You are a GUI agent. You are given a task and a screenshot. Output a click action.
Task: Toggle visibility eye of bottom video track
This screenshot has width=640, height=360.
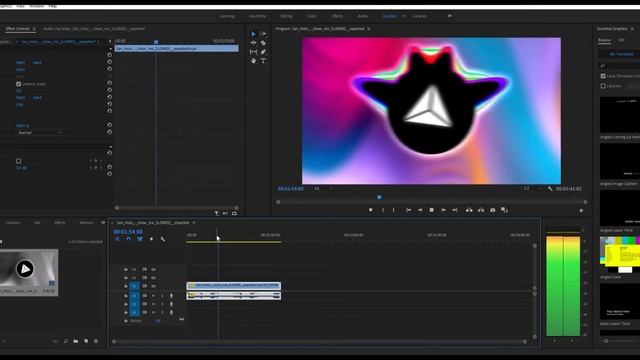(x=153, y=286)
